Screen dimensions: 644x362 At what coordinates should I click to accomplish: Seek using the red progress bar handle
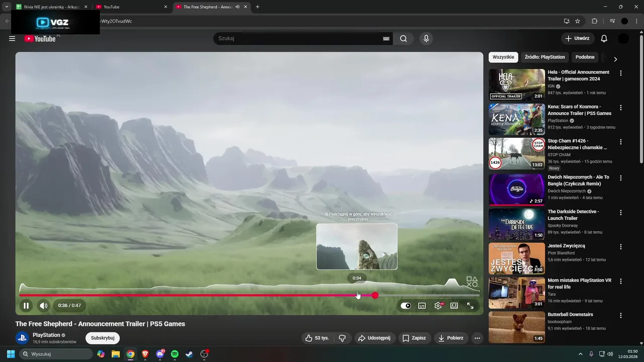tap(375, 295)
